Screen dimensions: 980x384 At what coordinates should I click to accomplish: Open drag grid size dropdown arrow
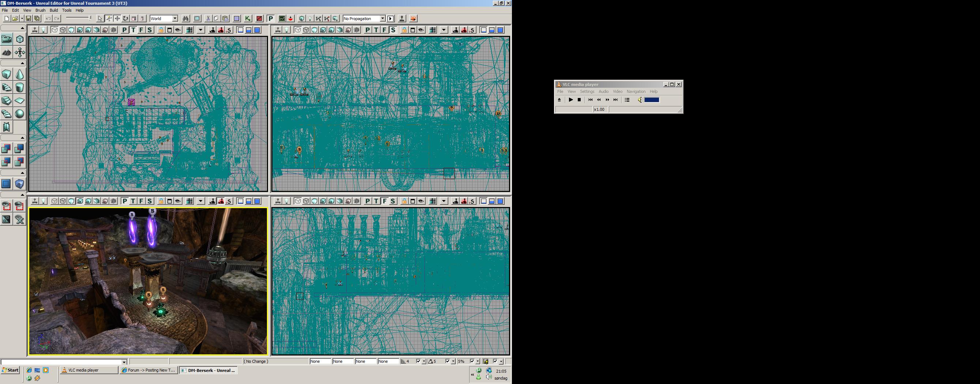(x=424, y=361)
